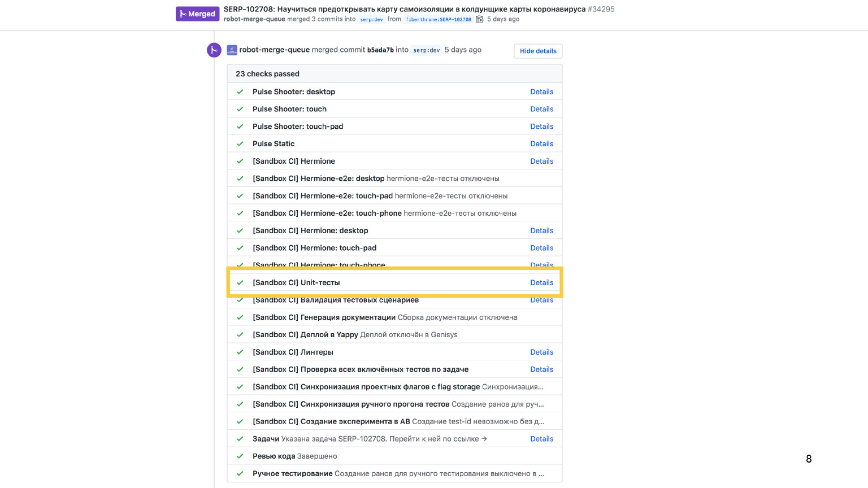Click the robot-merge-queue username in timeline
Image resolution: width=868 pixels, height=488 pixels.
click(x=274, y=50)
